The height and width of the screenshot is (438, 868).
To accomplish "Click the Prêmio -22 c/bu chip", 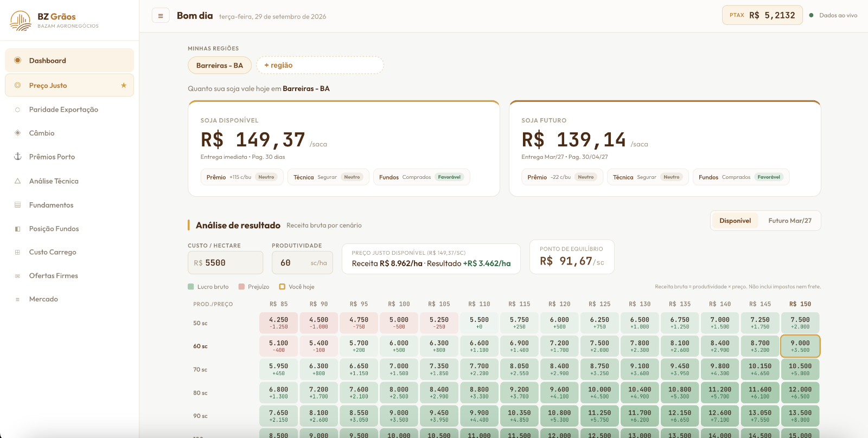I will [x=562, y=177].
